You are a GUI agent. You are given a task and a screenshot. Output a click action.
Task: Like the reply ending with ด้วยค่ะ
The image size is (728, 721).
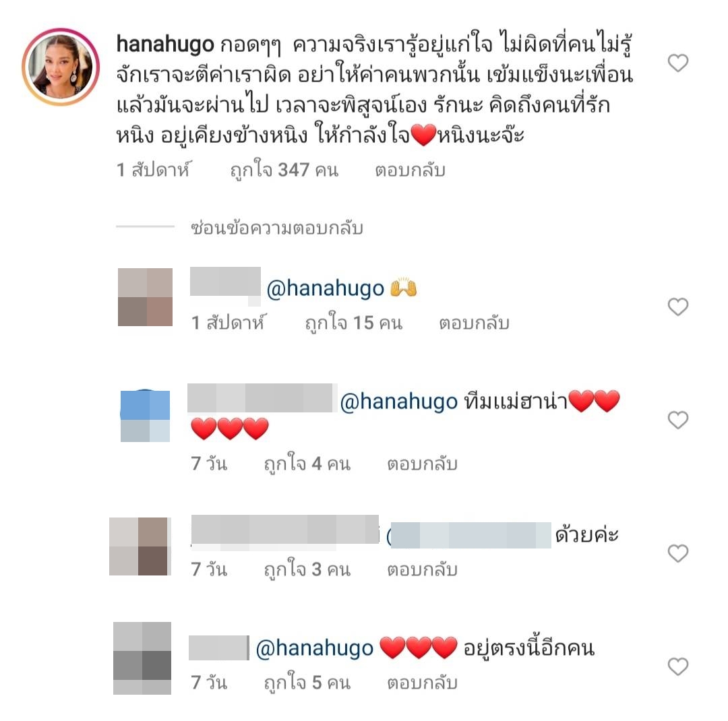pyautogui.click(x=677, y=553)
